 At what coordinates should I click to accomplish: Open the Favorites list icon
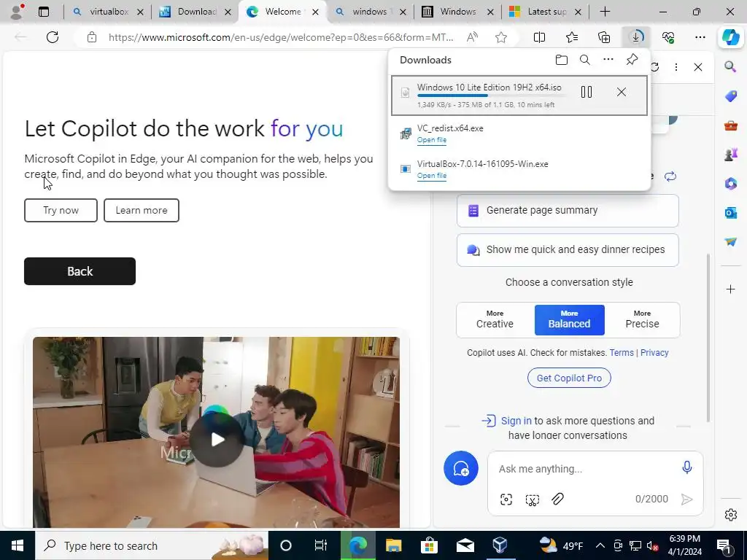572,37
